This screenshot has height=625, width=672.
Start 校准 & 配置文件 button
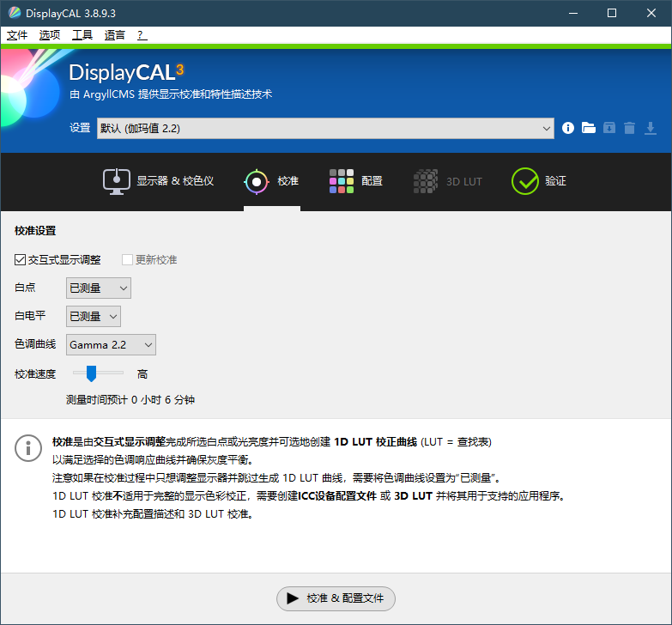click(x=336, y=598)
